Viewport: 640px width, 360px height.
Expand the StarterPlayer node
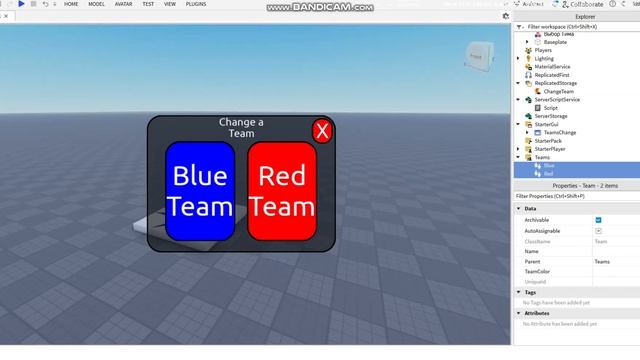[x=518, y=149]
